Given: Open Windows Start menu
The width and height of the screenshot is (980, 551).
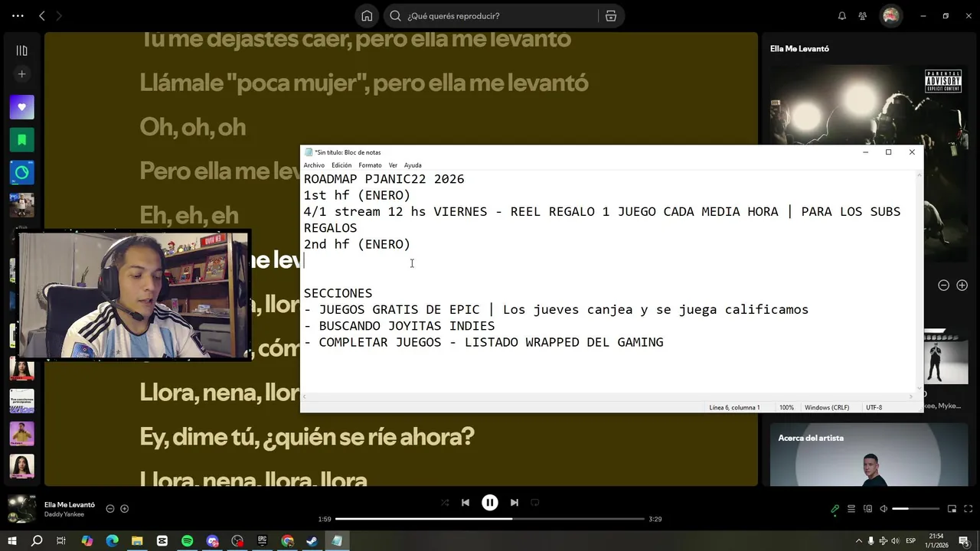Looking at the screenshot, I should [11, 541].
